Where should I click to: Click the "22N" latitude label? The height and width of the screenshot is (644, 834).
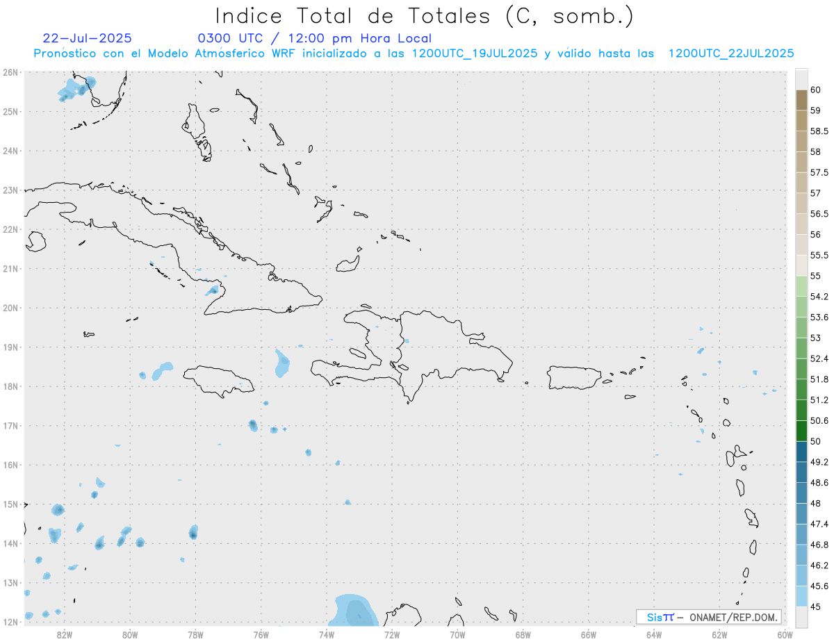pyautogui.click(x=10, y=229)
